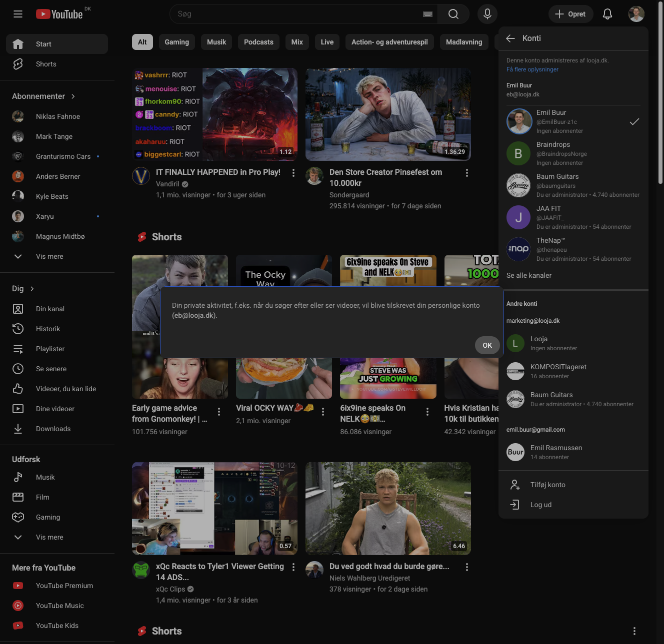Image resolution: width=664 pixels, height=644 pixels.
Task: Open Niklas Fahnoe subscription
Action: [57, 116]
